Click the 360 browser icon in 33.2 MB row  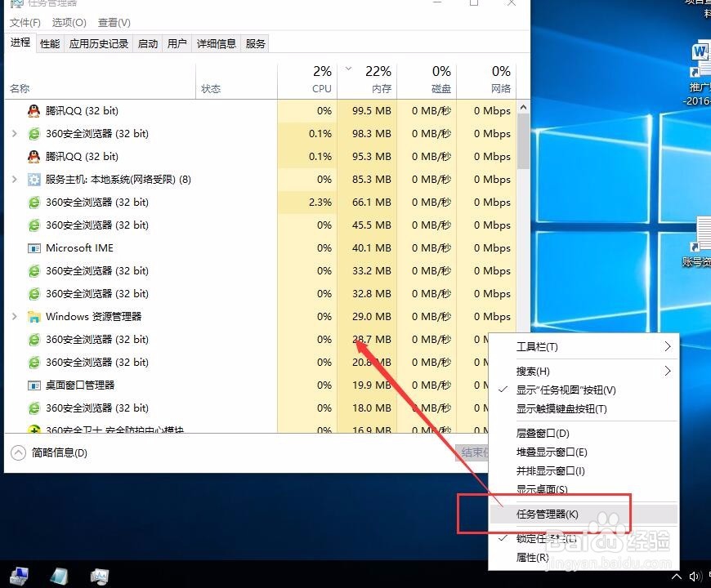point(34,271)
